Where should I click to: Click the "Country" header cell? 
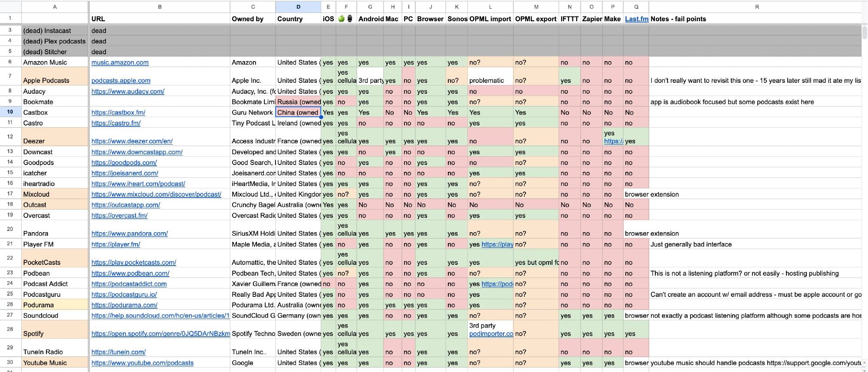(298, 19)
